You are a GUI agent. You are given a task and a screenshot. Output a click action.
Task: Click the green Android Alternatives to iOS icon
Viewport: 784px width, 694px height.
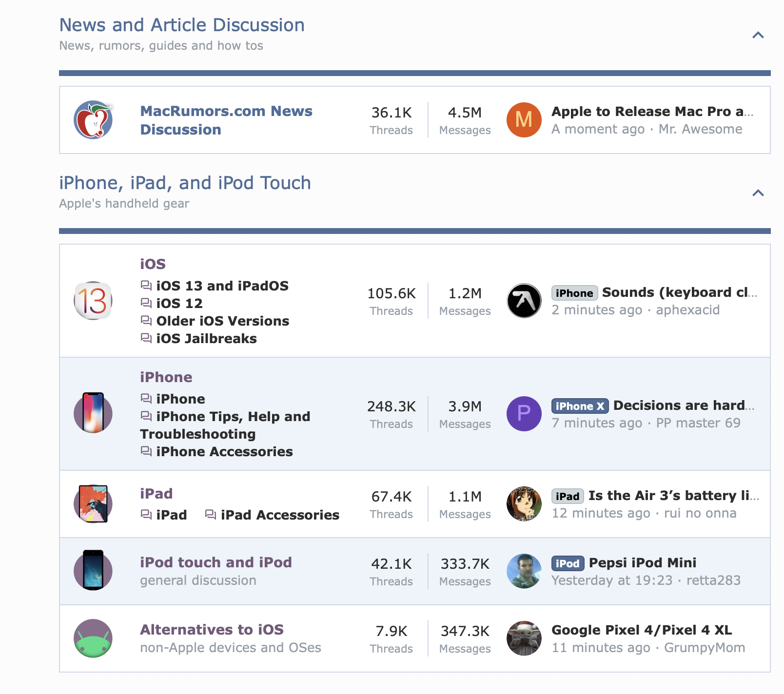tap(93, 638)
